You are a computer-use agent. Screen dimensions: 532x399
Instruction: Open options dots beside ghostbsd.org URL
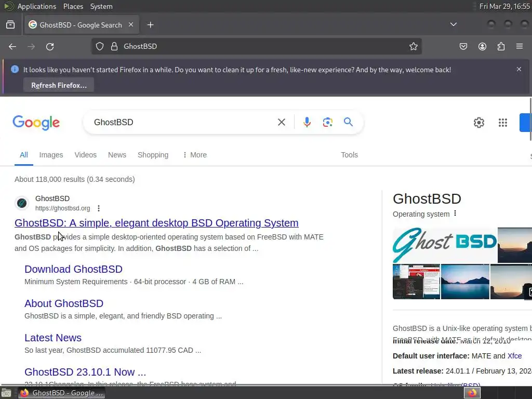(x=99, y=208)
